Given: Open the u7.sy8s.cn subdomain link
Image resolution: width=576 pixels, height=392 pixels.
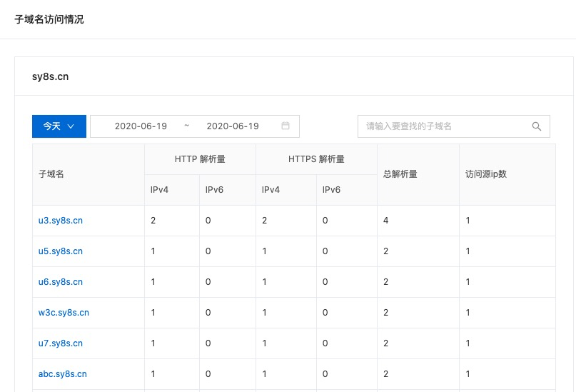Looking at the screenshot, I should (x=61, y=343).
